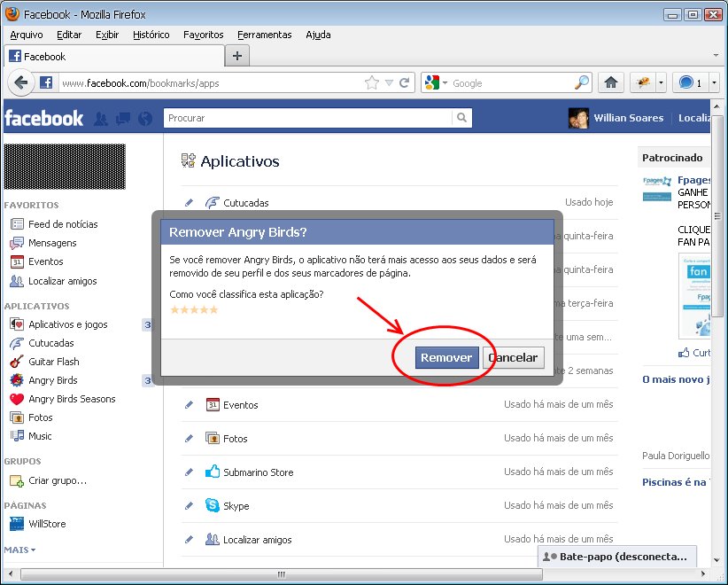Viewport: 728px width, 585px height.
Task: Open the Arquivo menu
Action: point(26,35)
